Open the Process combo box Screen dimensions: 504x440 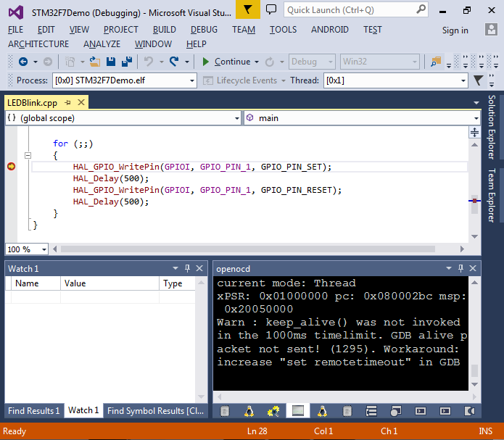point(125,80)
